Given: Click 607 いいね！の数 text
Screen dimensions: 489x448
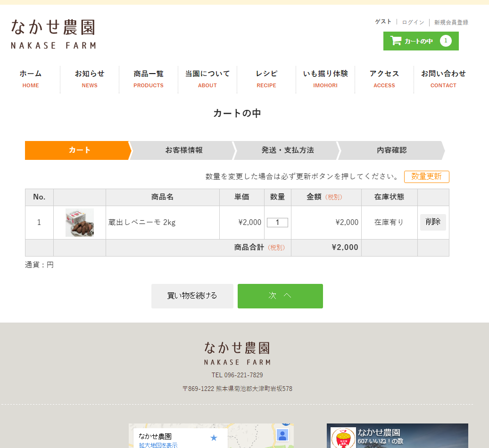Looking at the screenshot, I should pyautogui.click(x=381, y=441).
